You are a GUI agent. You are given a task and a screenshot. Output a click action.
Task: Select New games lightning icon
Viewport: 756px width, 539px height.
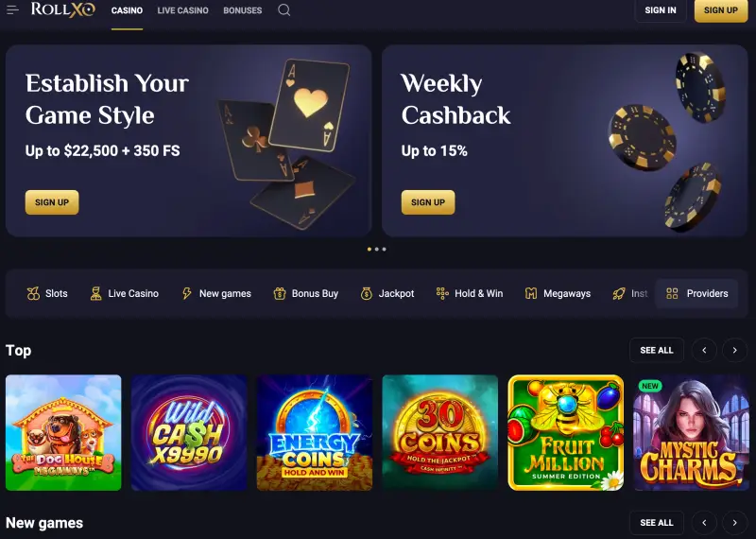pyautogui.click(x=186, y=293)
